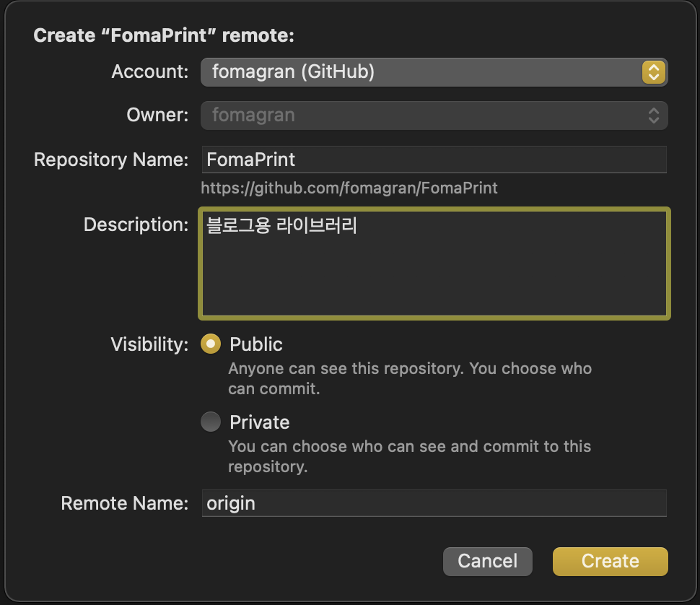700x605 pixels.
Task: Click the Repository Name field containing FomaPrint
Action: tap(434, 160)
